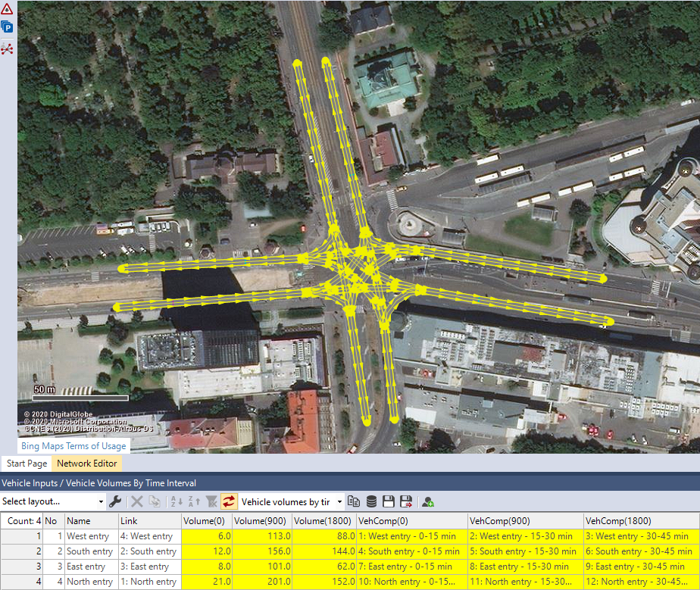The width and height of the screenshot is (700, 590).
Task: Open the Select layout dropdown
Action: click(49, 501)
